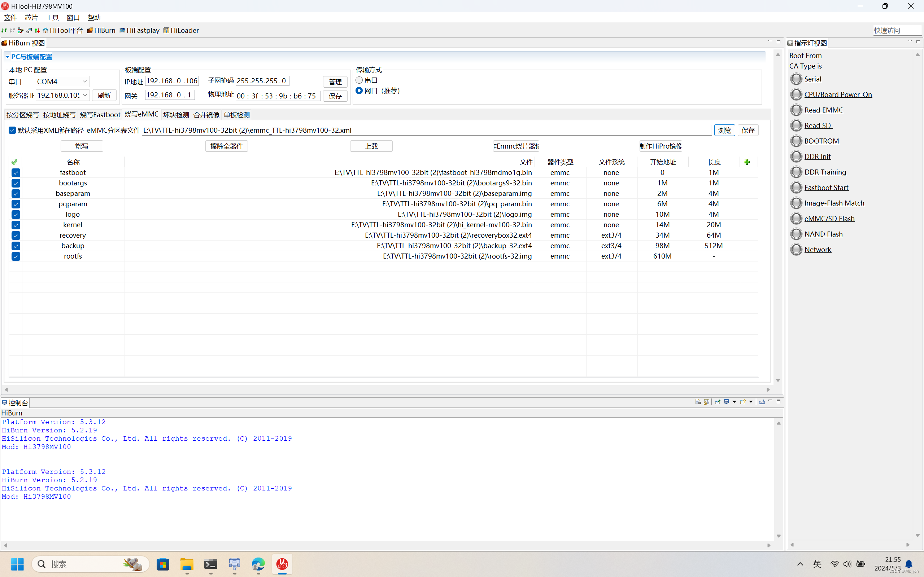Uncheck the rootfs partition checkbox
924x577 pixels.
pyautogui.click(x=16, y=256)
